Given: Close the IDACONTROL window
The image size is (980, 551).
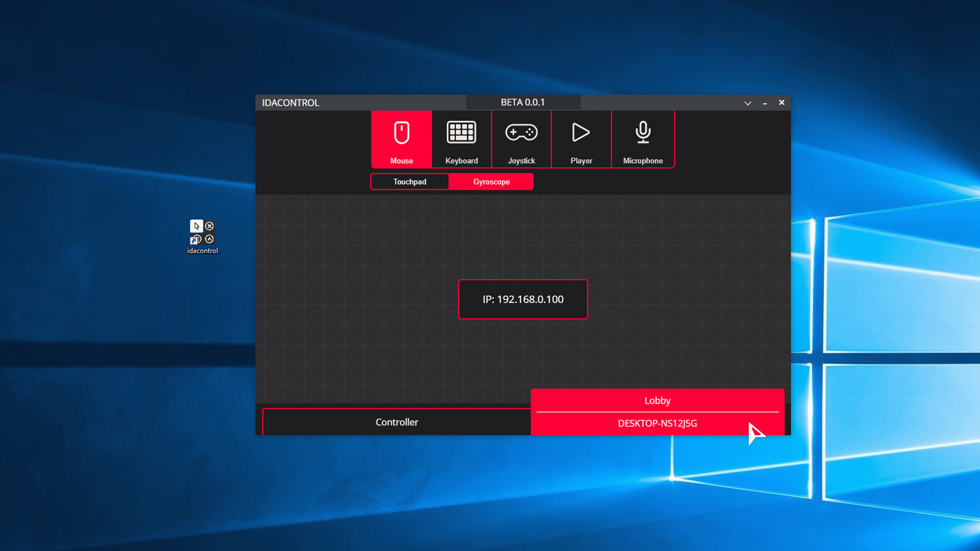Looking at the screenshot, I should coord(781,103).
